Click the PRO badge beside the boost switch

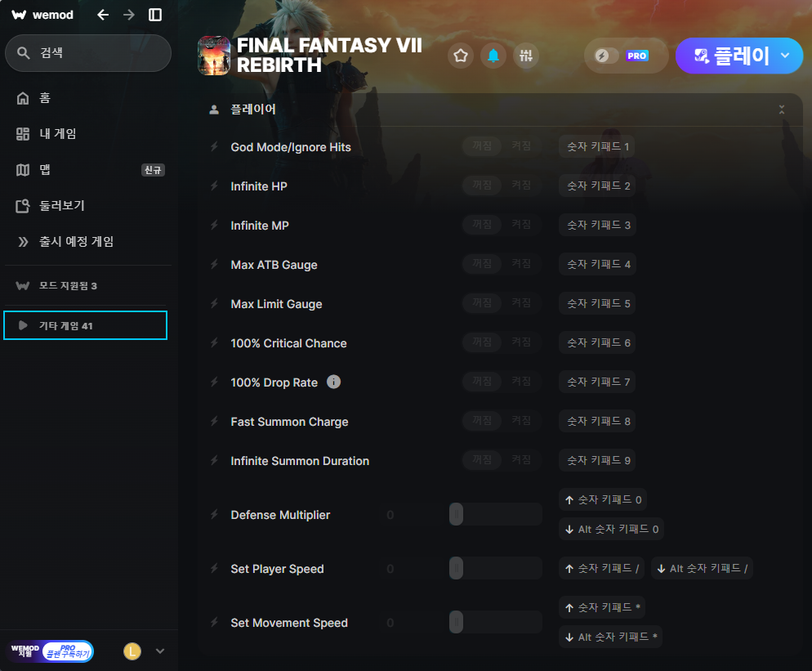point(637,56)
